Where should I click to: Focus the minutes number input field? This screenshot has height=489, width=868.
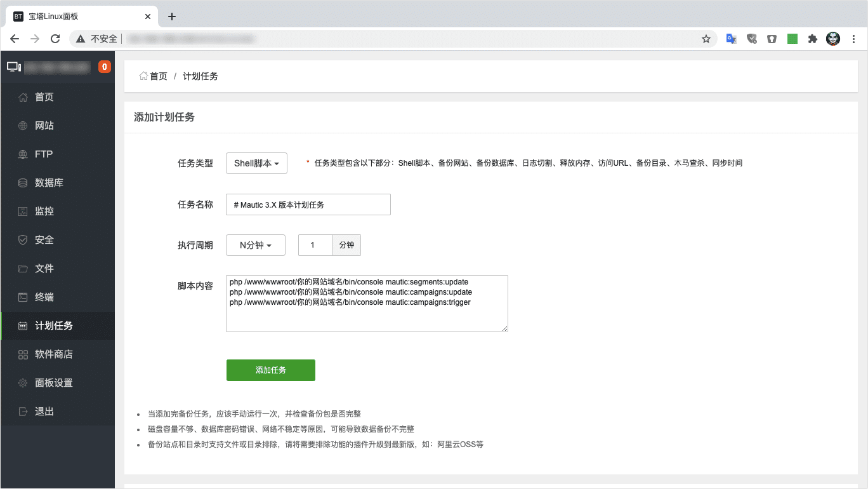coord(315,245)
